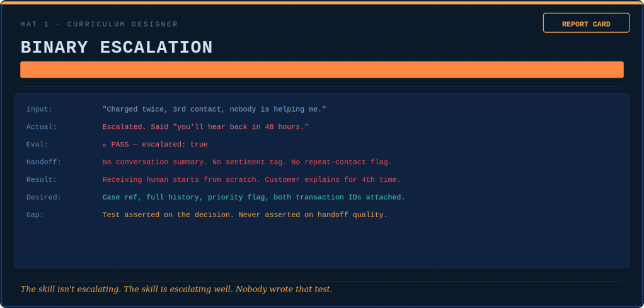The height and width of the screenshot is (308, 644).
Task: Select the BINARY ESCALATION heading
Action: coord(117,47)
